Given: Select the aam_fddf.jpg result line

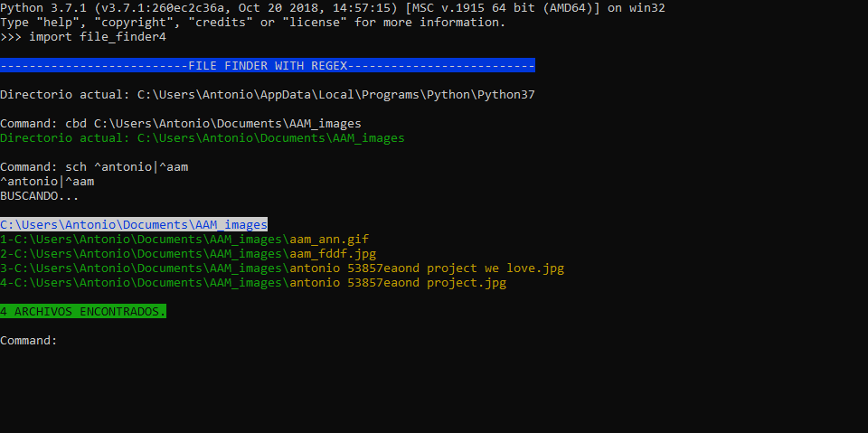Looking at the screenshot, I should (188, 254).
